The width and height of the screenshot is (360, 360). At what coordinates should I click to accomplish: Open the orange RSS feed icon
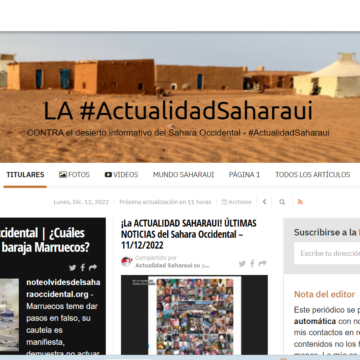pos(300,202)
